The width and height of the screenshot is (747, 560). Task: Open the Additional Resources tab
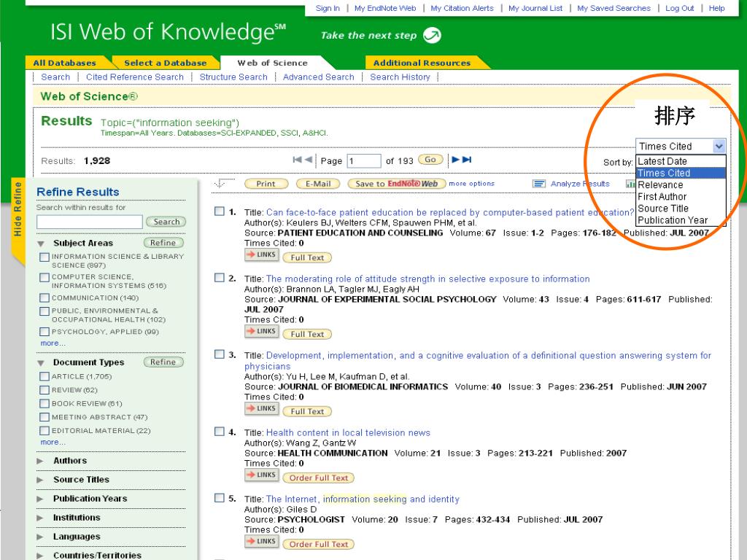tap(422, 63)
